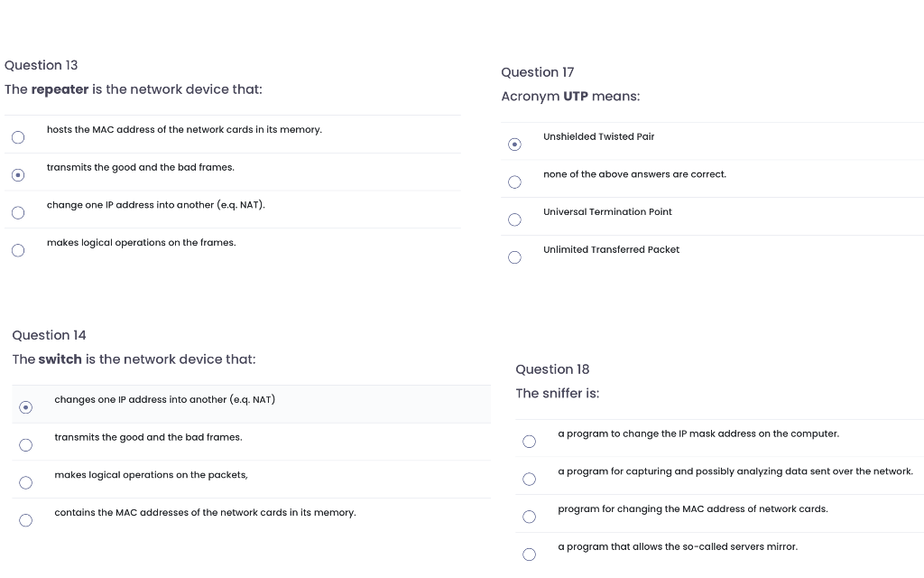
Task: Choose 'change one IP address' option in Question 13
Action: click(17, 213)
